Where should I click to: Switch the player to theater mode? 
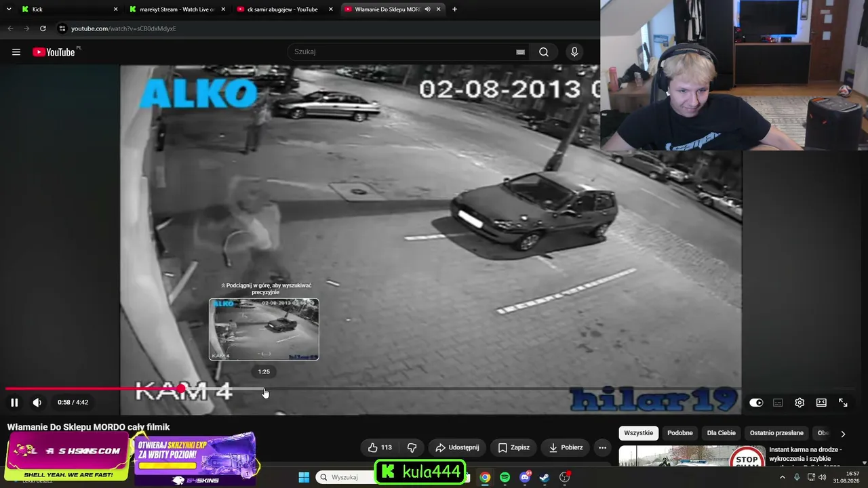821,403
